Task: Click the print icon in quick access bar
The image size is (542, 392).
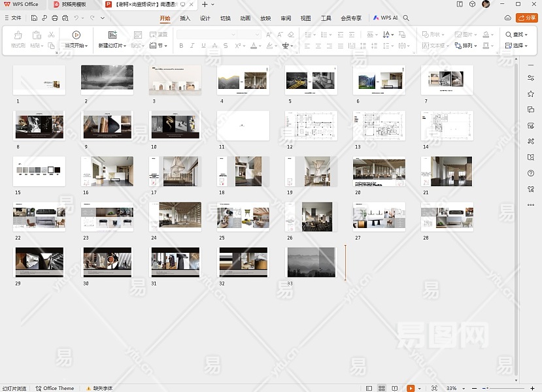Action: click(x=54, y=18)
